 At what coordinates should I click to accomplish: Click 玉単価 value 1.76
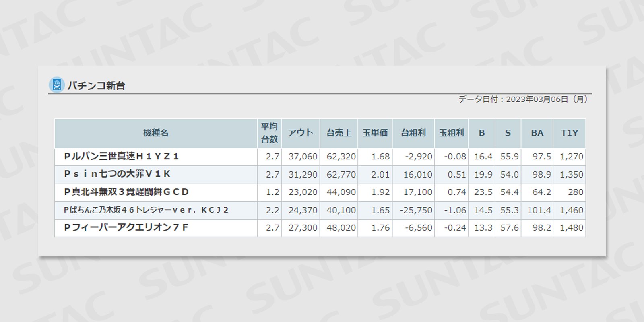click(380, 228)
